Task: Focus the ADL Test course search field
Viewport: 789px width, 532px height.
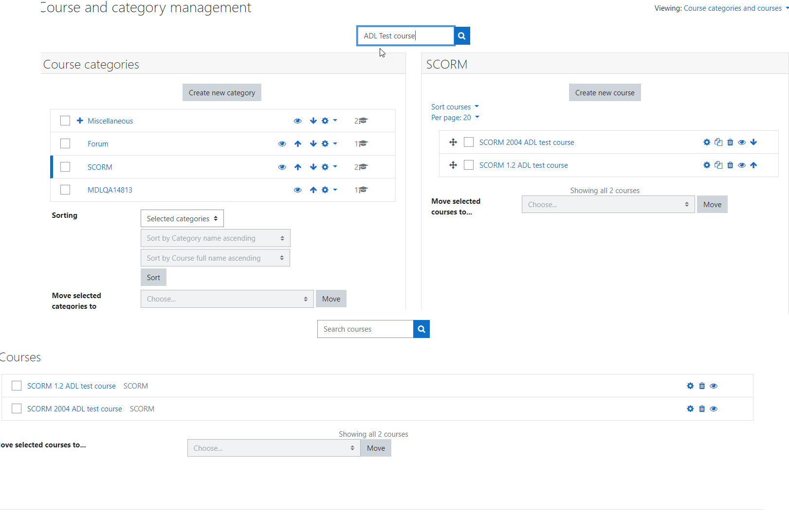Action: click(405, 35)
